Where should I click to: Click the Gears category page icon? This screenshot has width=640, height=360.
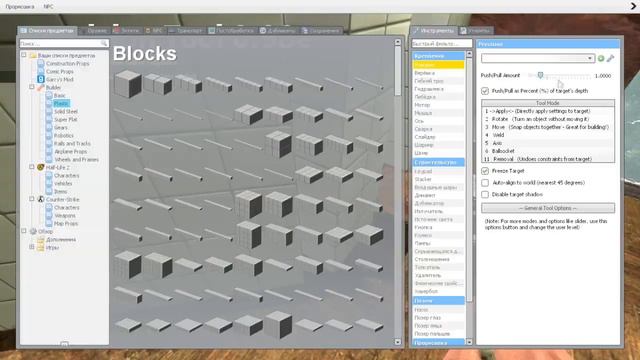[x=49, y=127]
